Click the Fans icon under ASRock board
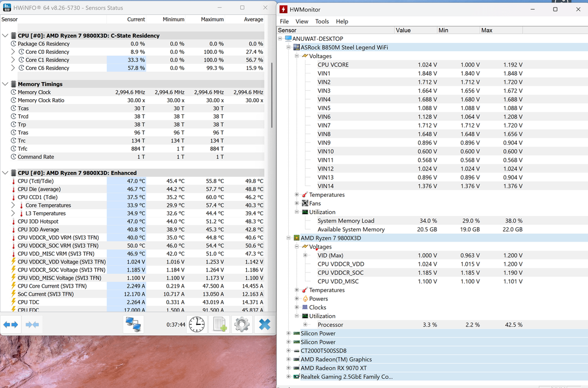This screenshot has width=588, height=388. 305,203
